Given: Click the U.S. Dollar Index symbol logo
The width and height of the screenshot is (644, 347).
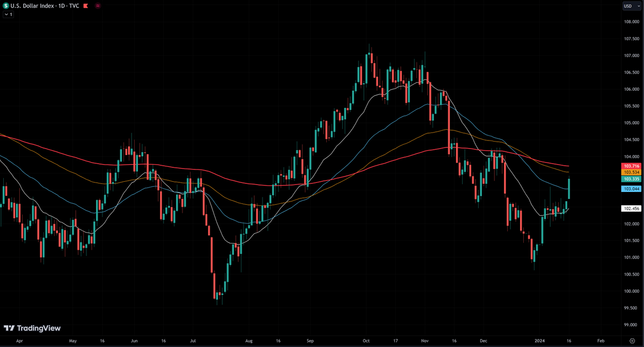Looking at the screenshot, I should point(6,6).
